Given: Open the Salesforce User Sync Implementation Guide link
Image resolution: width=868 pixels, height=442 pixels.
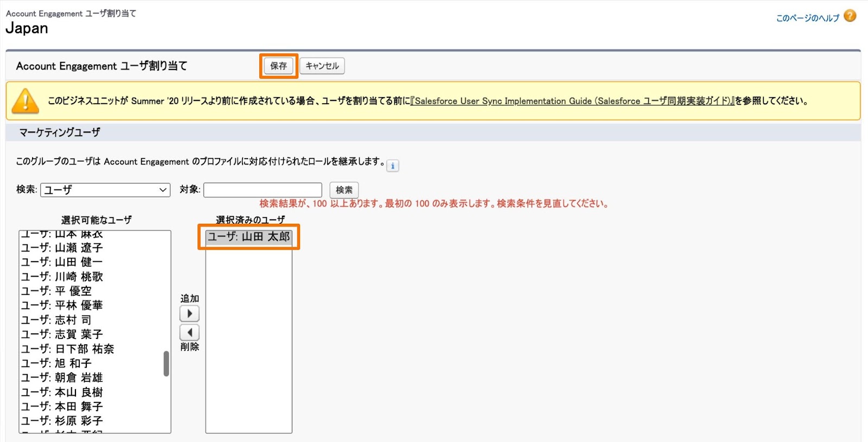Looking at the screenshot, I should (x=572, y=101).
